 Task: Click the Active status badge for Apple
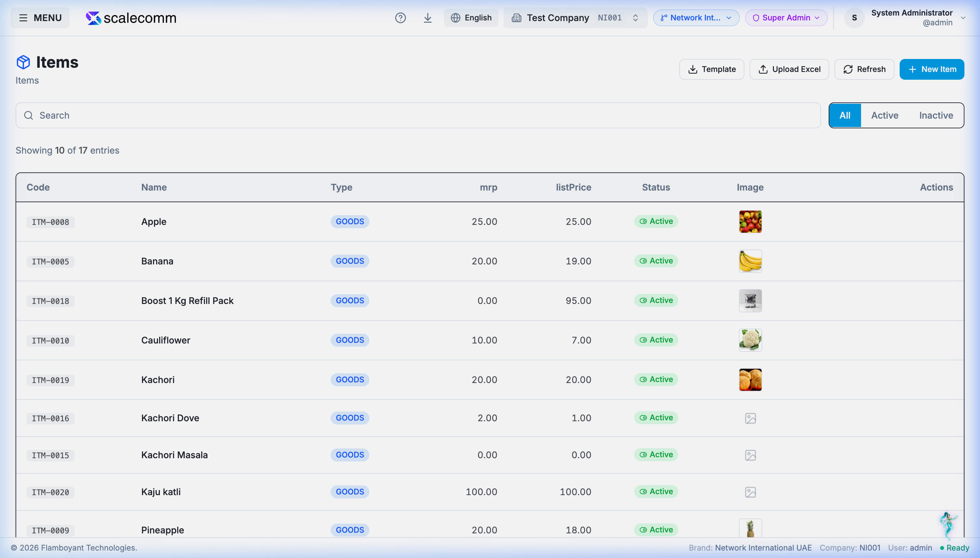point(656,221)
